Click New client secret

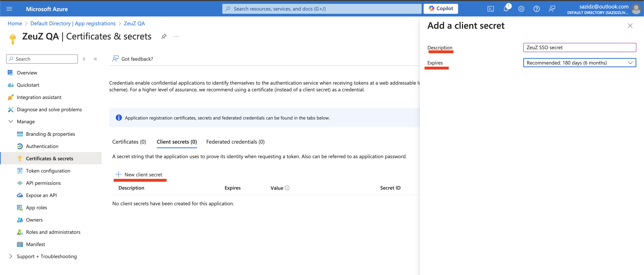(x=139, y=175)
